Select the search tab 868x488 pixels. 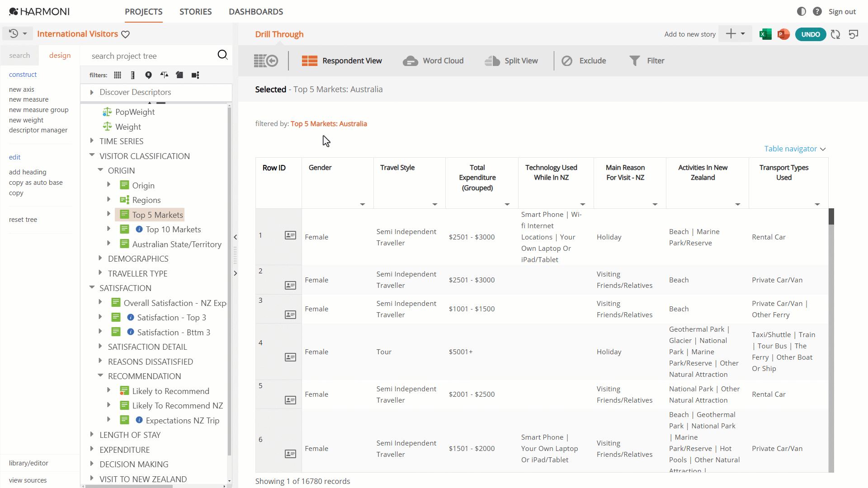coord(19,55)
